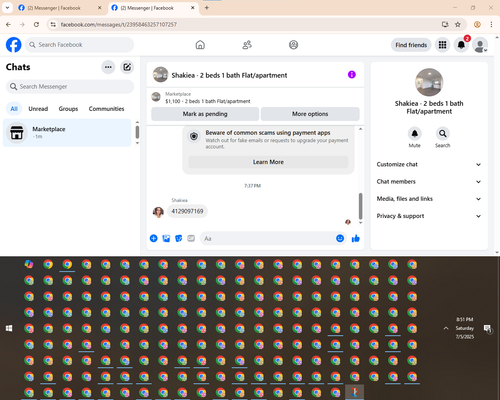Screen dimensions: 500x400
Task: Click Mark as pending button
Action: [205, 114]
